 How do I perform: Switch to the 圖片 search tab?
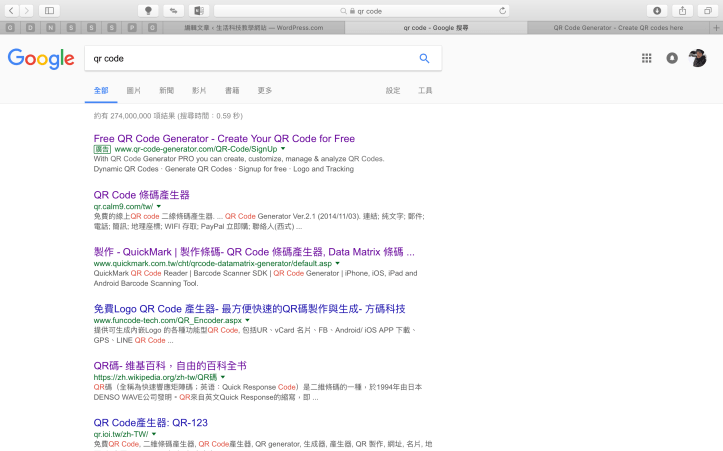(133, 90)
